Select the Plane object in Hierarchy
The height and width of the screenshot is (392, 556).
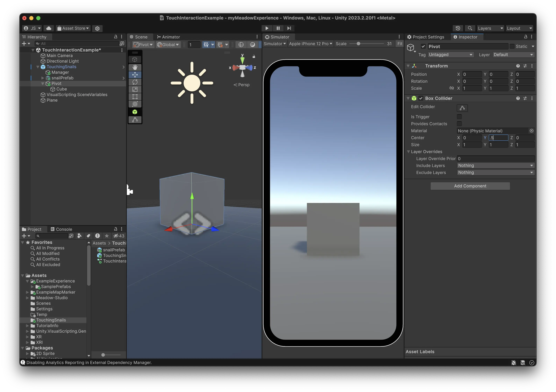tap(52, 100)
